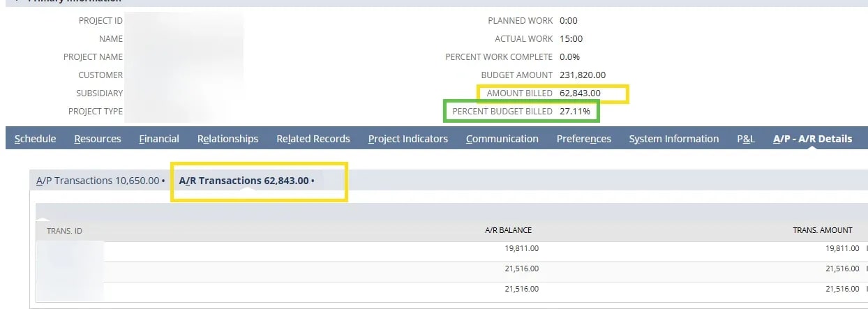Click the PERCENT BUDGET BILLED label
This screenshot has width=868, height=325.
502,111
